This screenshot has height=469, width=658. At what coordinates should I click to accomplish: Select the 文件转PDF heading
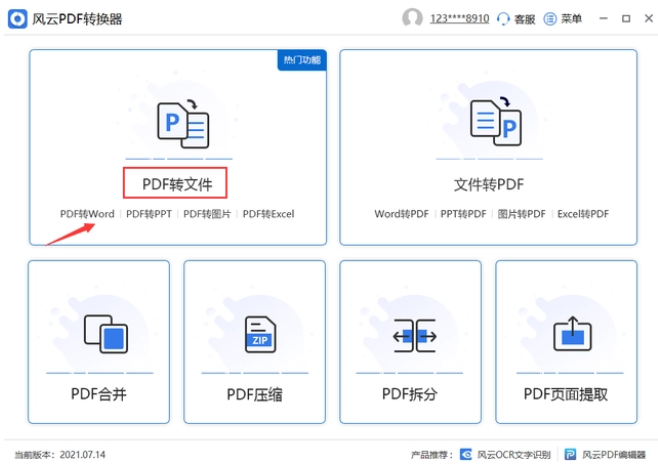coord(489,184)
